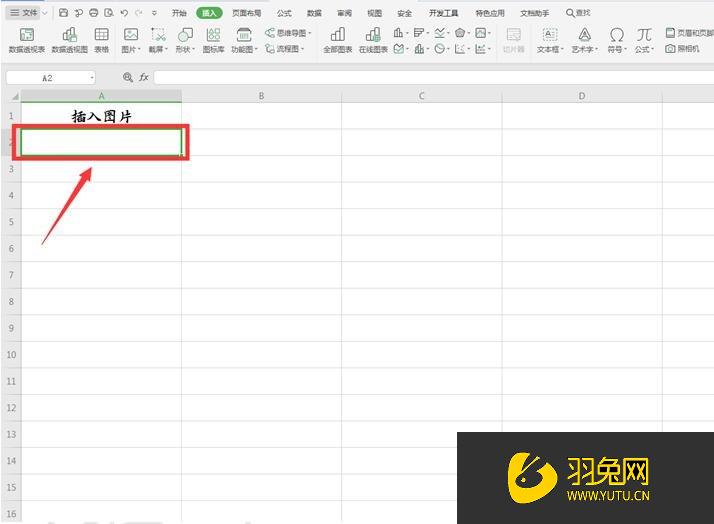Open the 文件 file menu
The height and width of the screenshot is (524, 714).
[24, 13]
